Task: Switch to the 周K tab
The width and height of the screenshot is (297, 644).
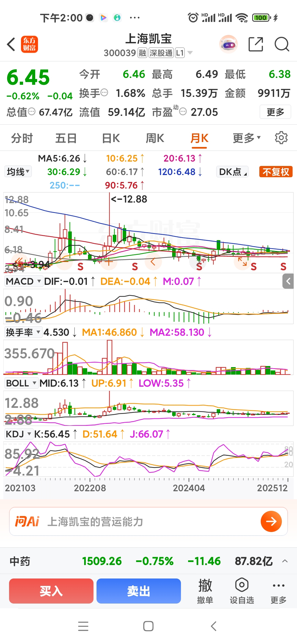Action: (x=155, y=138)
